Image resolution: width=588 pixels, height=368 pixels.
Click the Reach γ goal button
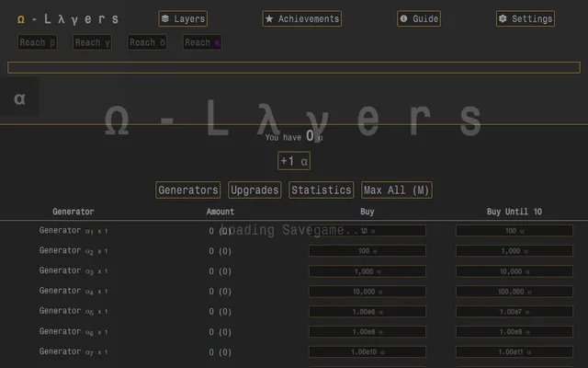92,42
